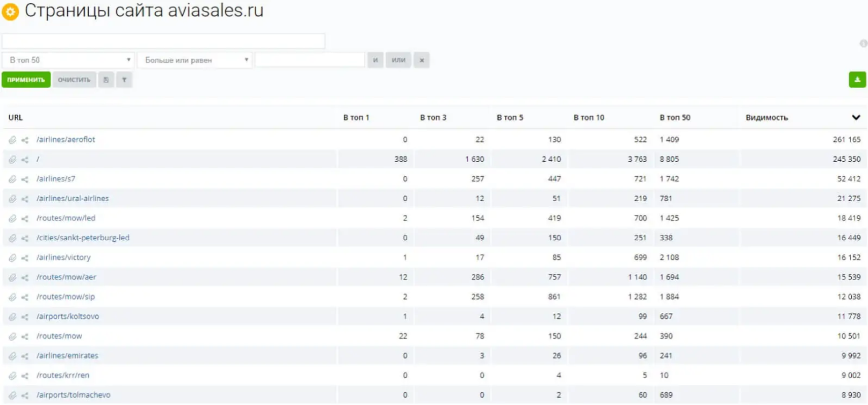Click the green download export button

pyautogui.click(x=857, y=80)
